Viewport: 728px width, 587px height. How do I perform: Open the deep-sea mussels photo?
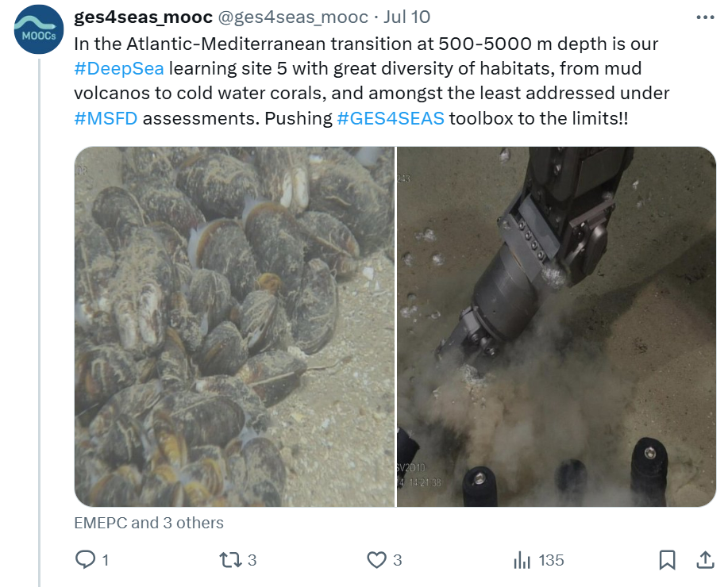234,327
